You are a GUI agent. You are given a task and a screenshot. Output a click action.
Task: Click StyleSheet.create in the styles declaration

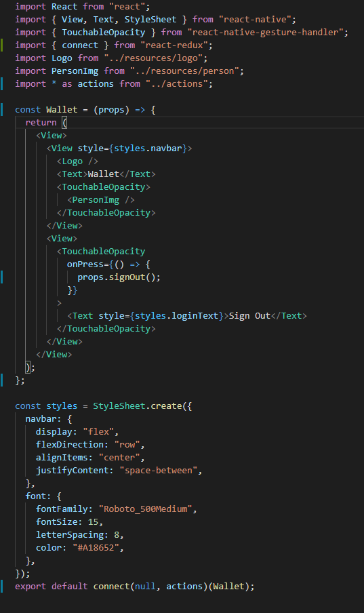pyautogui.click(x=137, y=406)
